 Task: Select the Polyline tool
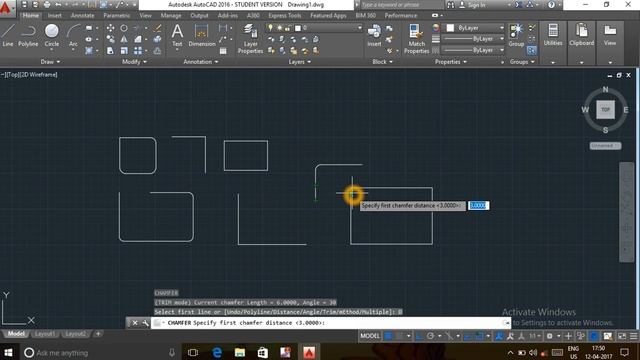(28, 35)
